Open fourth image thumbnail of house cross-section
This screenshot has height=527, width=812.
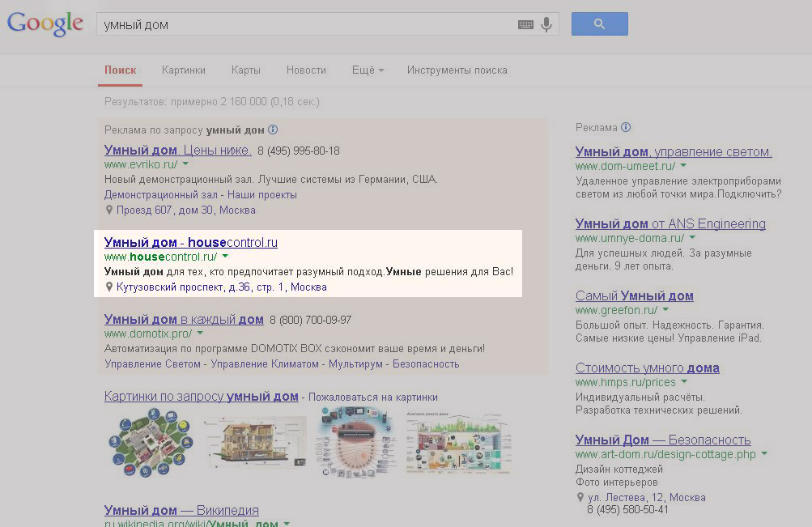pyautogui.click(x=458, y=443)
